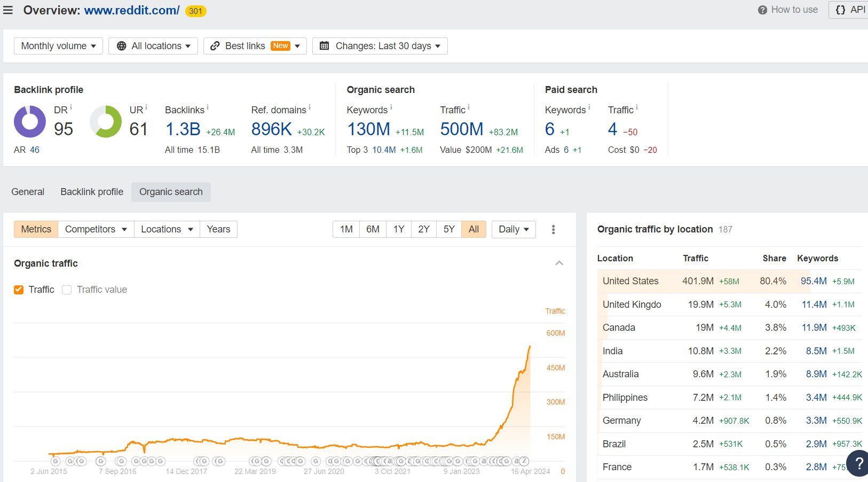Open the www.reddit.com/ overview link

coord(132,10)
